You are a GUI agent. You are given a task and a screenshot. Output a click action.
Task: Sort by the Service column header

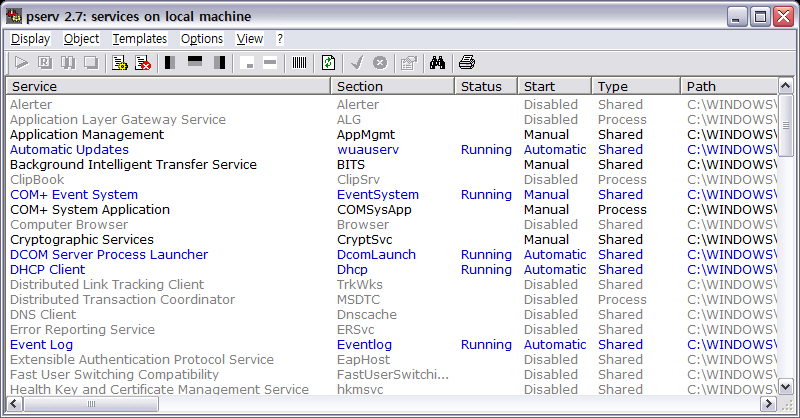pyautogui.click(x=168, y=86)
